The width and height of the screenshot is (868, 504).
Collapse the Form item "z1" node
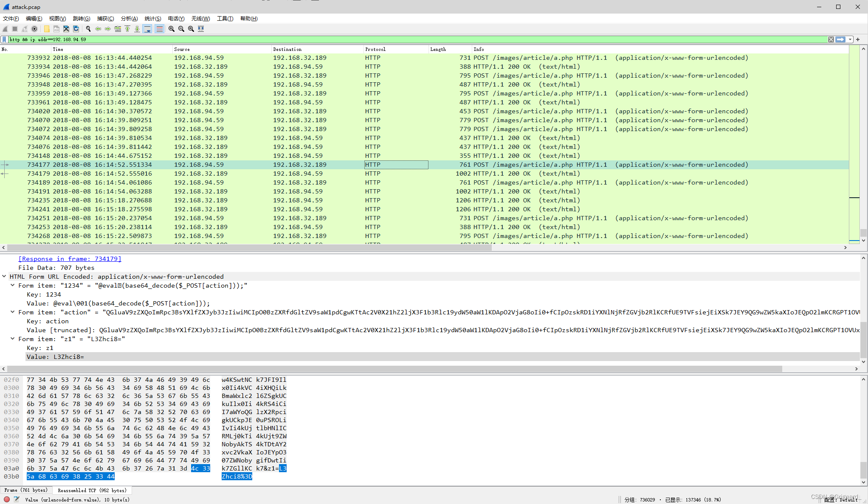tap(13, 339)
